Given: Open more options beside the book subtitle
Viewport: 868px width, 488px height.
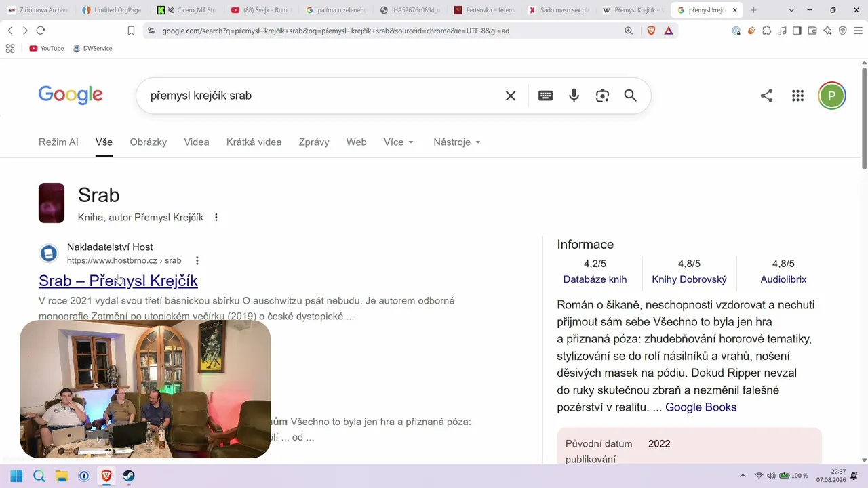Looking at the screenshot, I should click(216, 218).
